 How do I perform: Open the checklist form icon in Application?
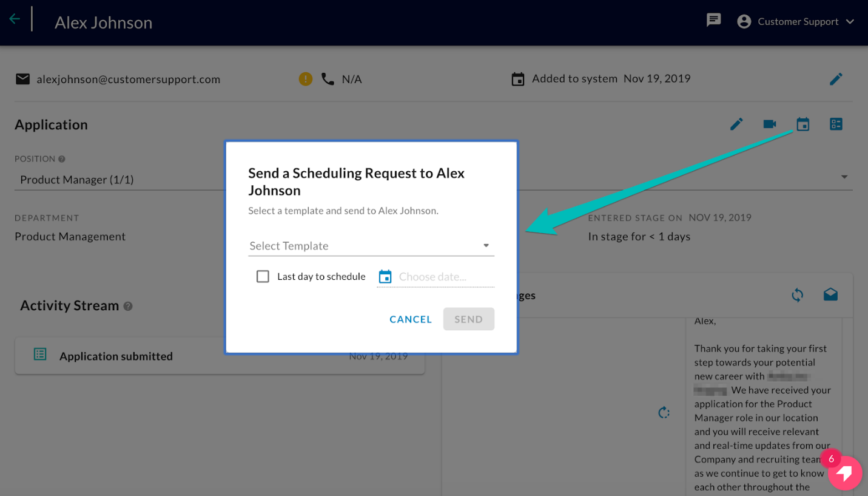pyautogui.click(x=836, y=124)
